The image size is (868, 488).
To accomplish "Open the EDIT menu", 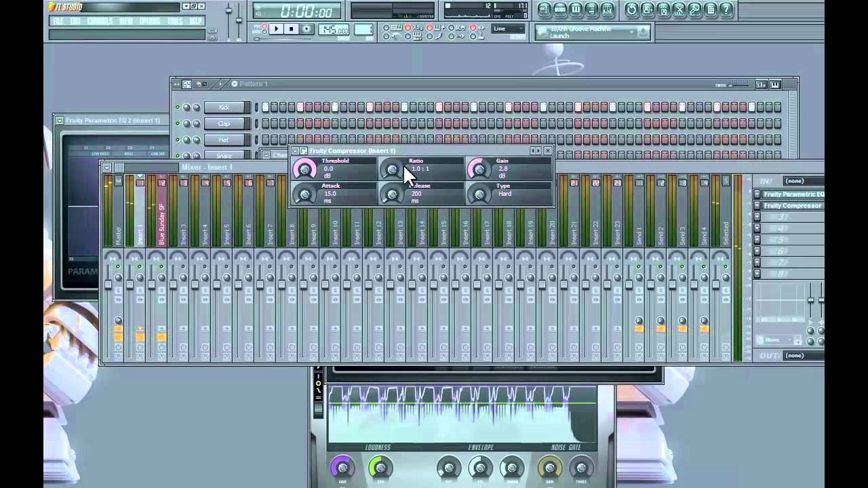I will point(75,21).
